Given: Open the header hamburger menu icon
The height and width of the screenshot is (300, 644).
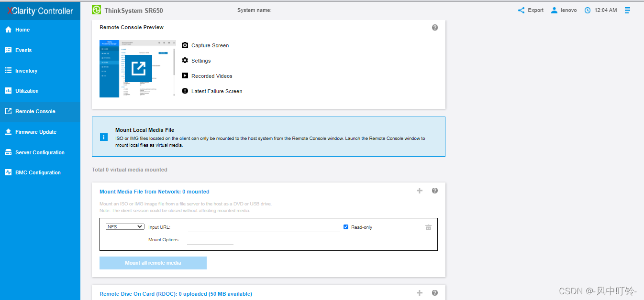Looking at the screenshot, I should tap(628, 10).
